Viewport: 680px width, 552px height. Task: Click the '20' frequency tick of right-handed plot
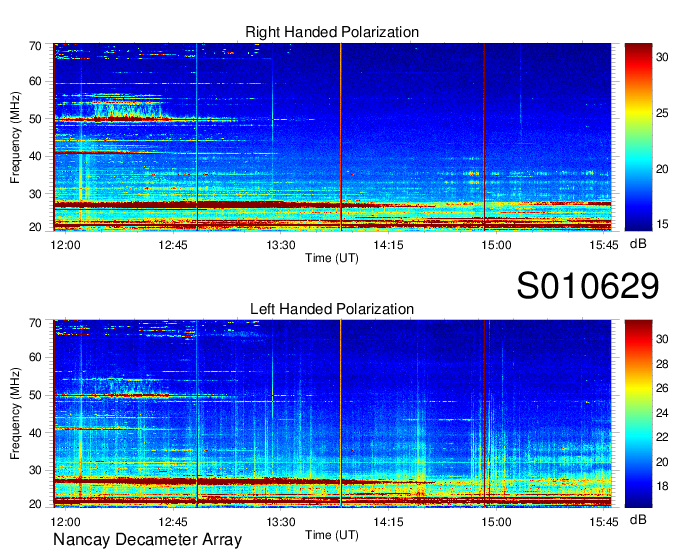click(36, 227)
